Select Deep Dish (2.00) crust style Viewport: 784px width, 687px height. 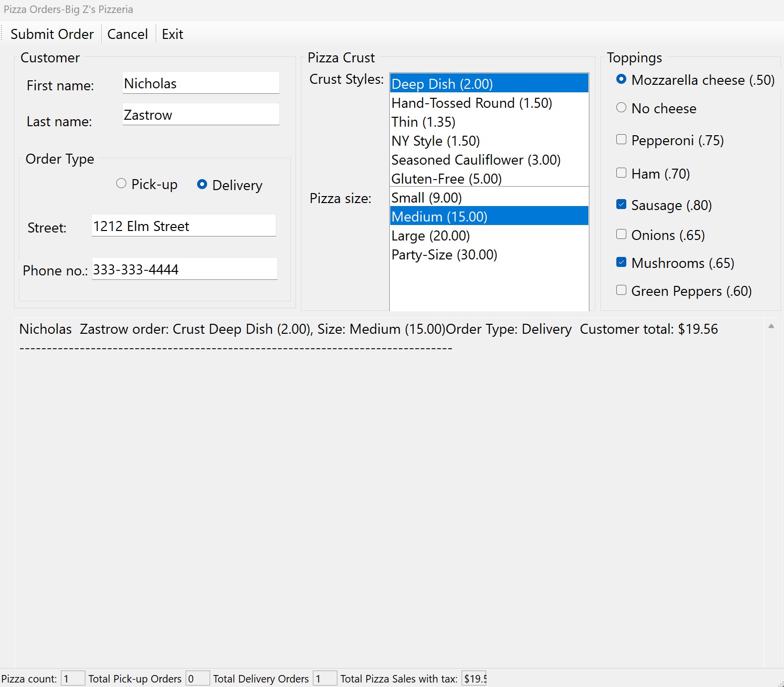(x=489, y=83)
